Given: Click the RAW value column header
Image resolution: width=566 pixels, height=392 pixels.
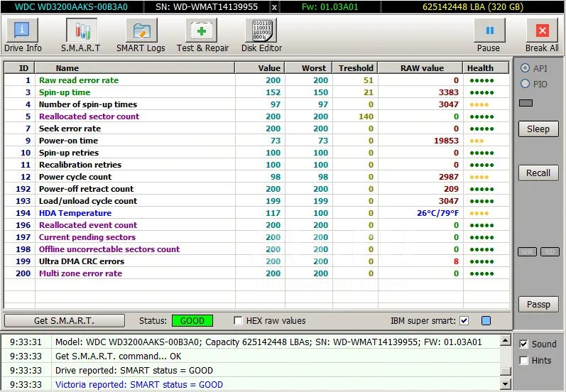Looking at the screenshot, I should pos(420,68).
